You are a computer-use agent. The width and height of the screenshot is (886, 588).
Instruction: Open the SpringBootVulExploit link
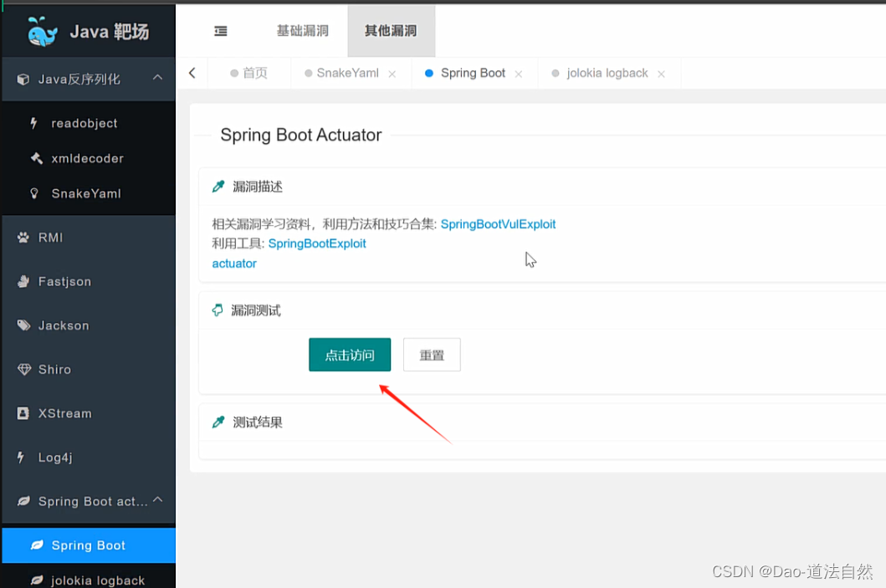498,223
